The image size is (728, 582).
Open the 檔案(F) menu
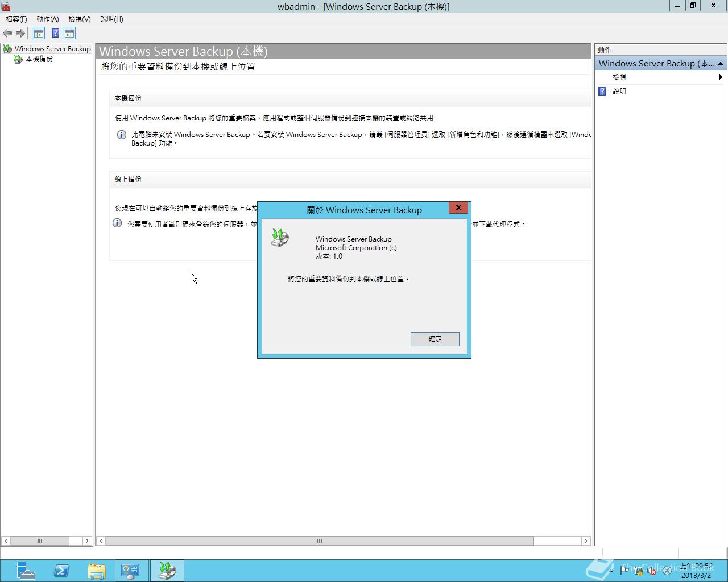[16, 19]
